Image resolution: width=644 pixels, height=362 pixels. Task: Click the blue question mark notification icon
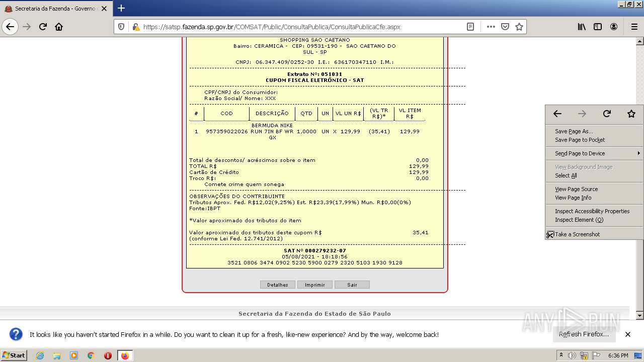(16, 334)
